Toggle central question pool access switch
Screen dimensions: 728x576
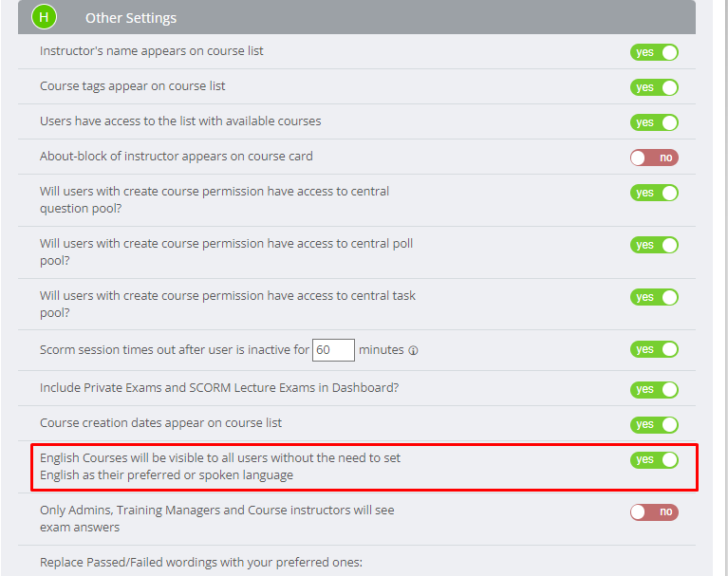[654, 193]
